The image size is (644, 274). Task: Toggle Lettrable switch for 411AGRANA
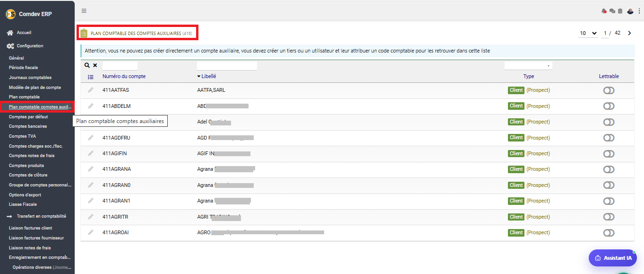[609, 169]
